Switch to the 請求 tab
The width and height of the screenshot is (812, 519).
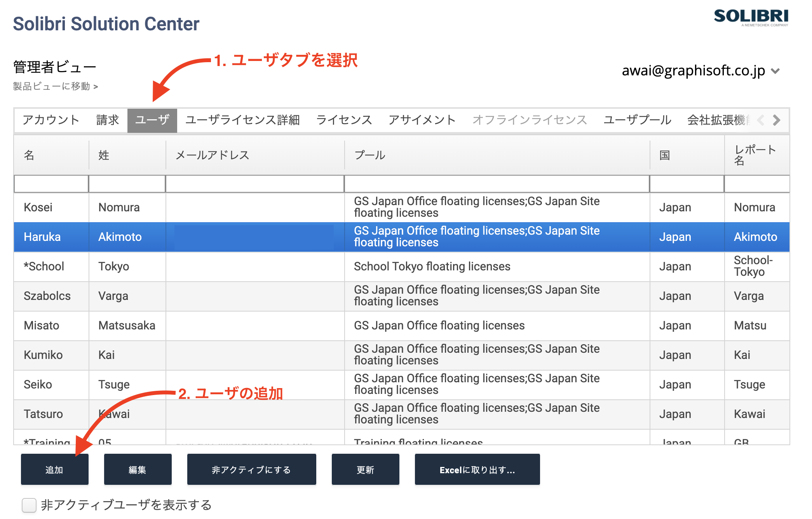tap(108, 120)
